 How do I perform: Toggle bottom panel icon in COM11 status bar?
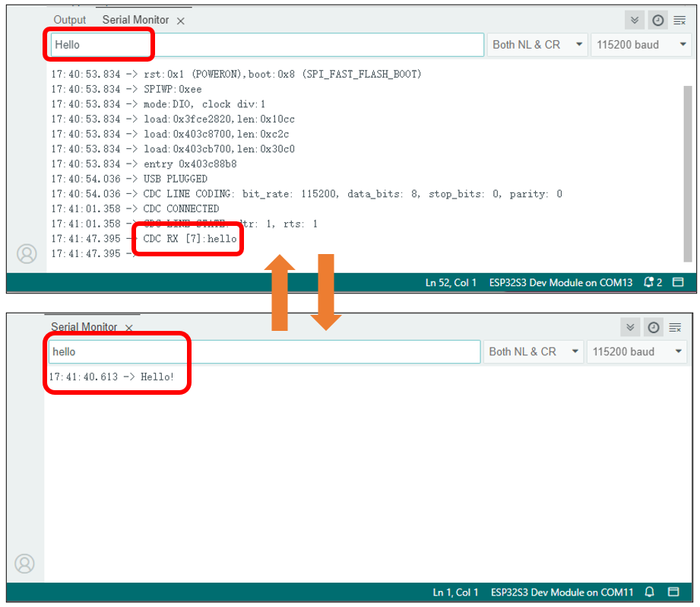click(x=673, y=591)
